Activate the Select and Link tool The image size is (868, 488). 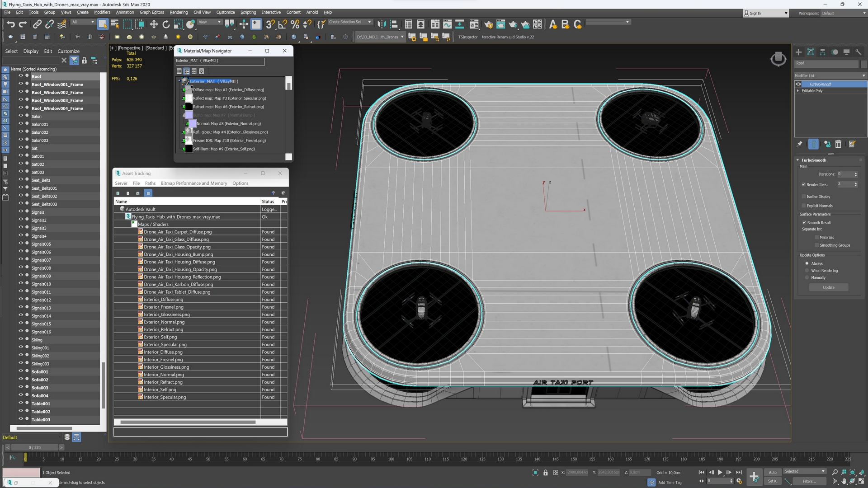(37, 24)
